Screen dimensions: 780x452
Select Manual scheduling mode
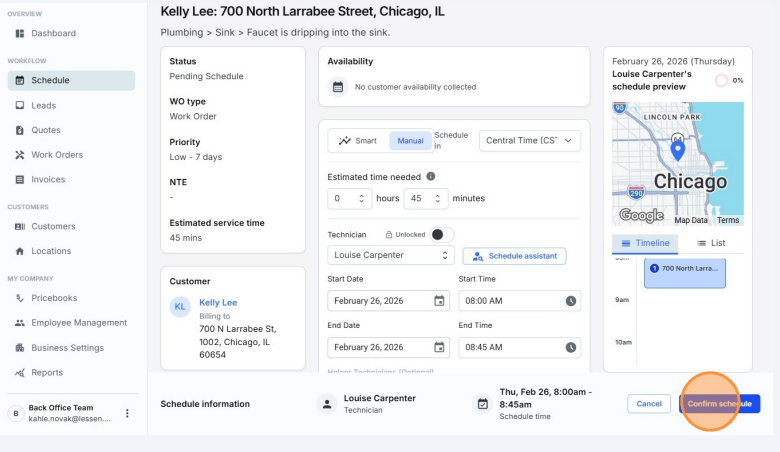pos(410,141)
